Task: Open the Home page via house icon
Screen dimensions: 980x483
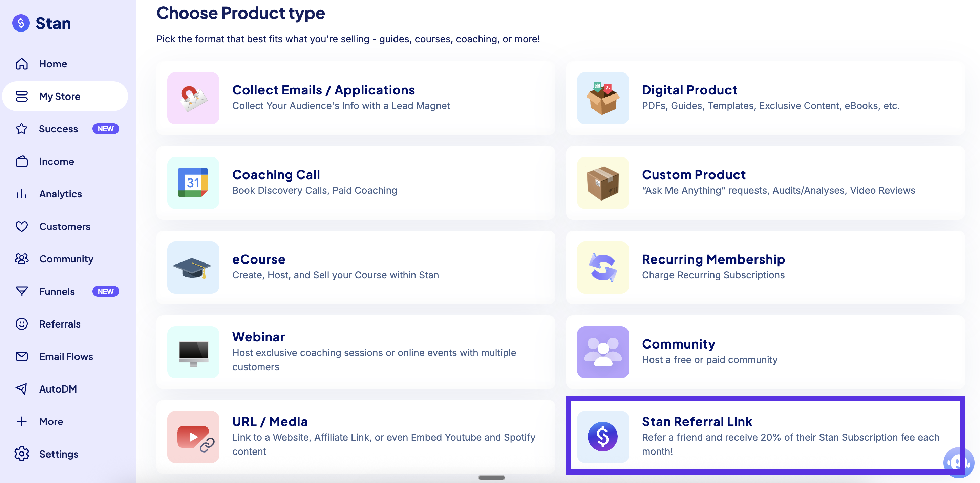Action: [22, 64]
